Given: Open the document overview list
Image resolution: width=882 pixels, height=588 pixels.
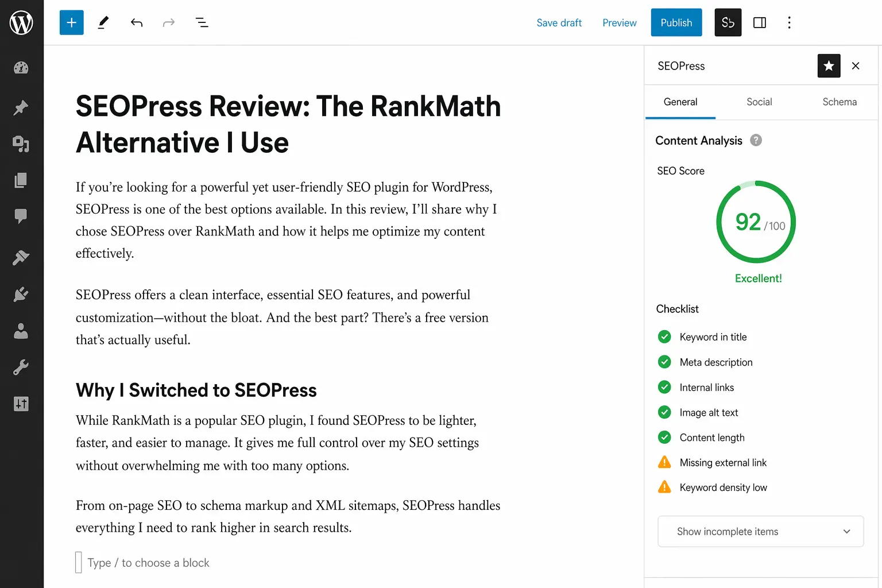Looking at the screenshot, I should pyautogui.click(x=202, y=22).
